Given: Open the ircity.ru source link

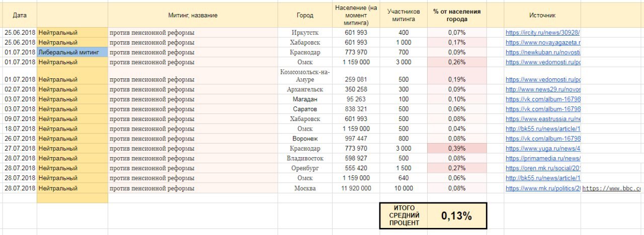Looking at the screenshot, I should (542, 33).
